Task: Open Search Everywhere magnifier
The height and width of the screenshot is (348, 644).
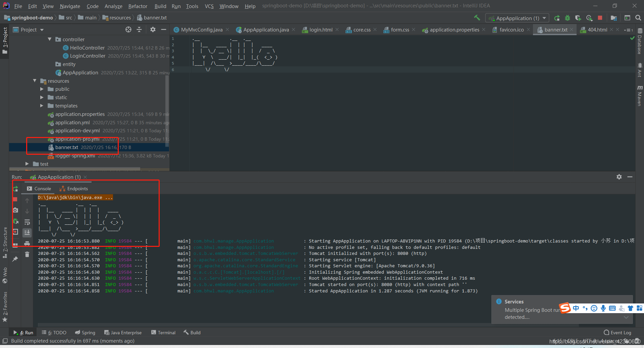Action: point(638,18)
